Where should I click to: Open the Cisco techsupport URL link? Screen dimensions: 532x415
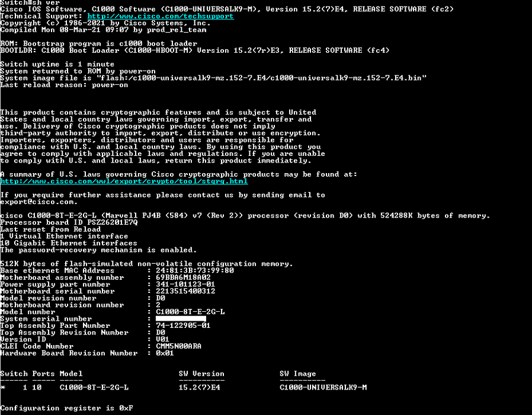[x=160, y=16]
